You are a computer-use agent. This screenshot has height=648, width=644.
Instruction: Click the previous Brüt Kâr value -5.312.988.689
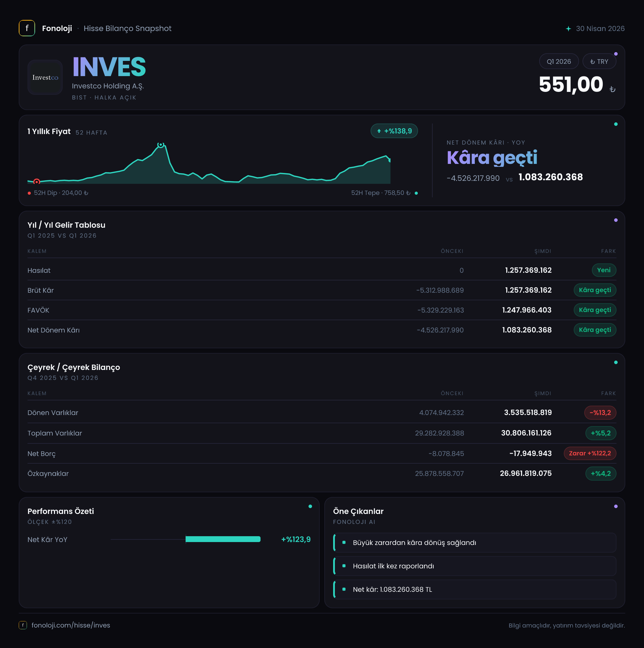click(x=440, y=290)
